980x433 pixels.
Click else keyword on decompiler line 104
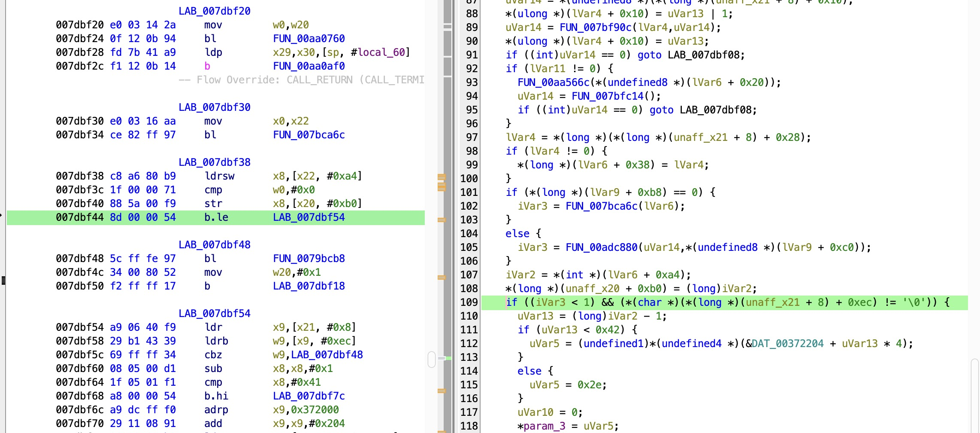[x=517, y=233]
